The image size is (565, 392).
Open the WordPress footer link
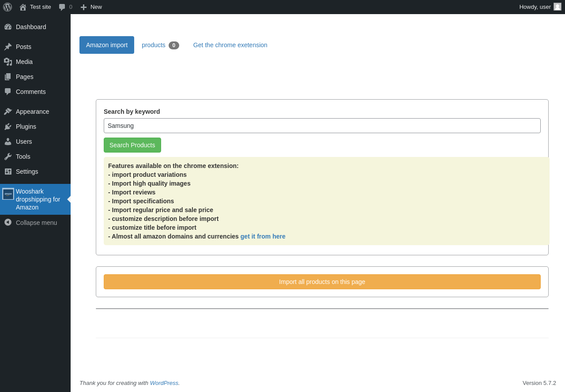click(x=164, y=383)
